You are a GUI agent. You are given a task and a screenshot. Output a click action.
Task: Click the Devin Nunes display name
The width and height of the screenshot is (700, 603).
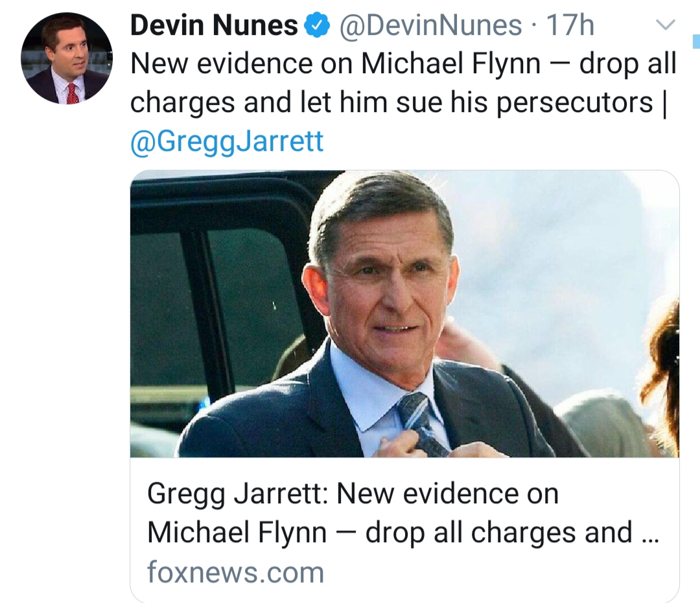(x=214, y=26)
